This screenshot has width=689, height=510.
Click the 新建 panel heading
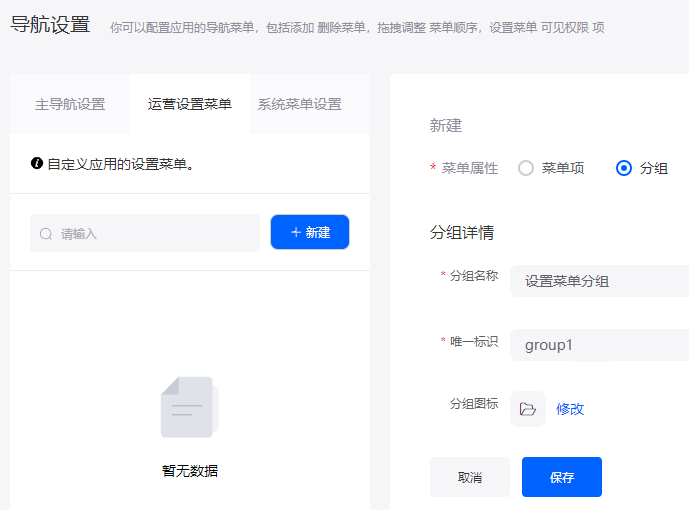[446, 126]
